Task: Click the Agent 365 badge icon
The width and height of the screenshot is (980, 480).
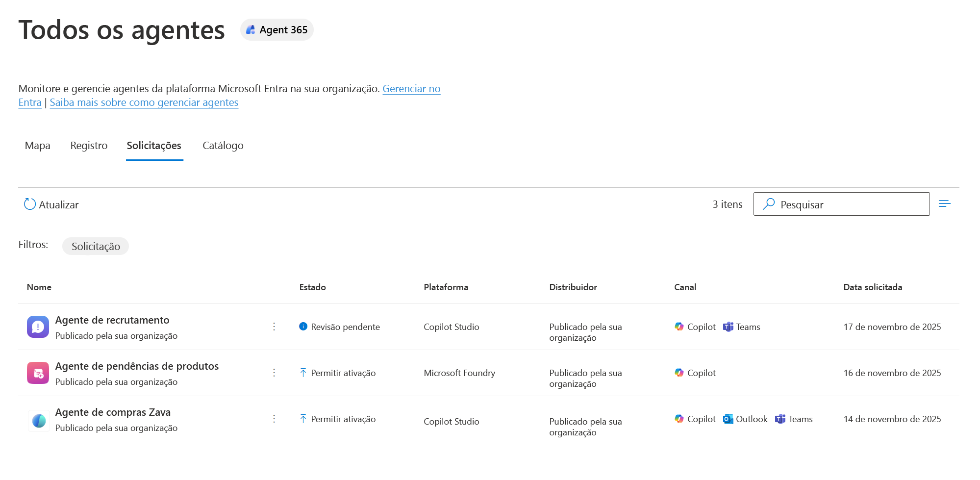Action: tap(251, 30)
